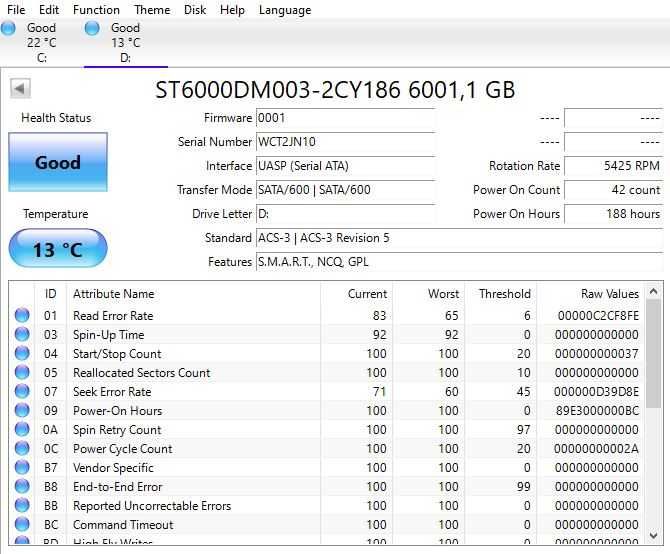Click the Serial Number field WCT2JN10

pos(345,142)
